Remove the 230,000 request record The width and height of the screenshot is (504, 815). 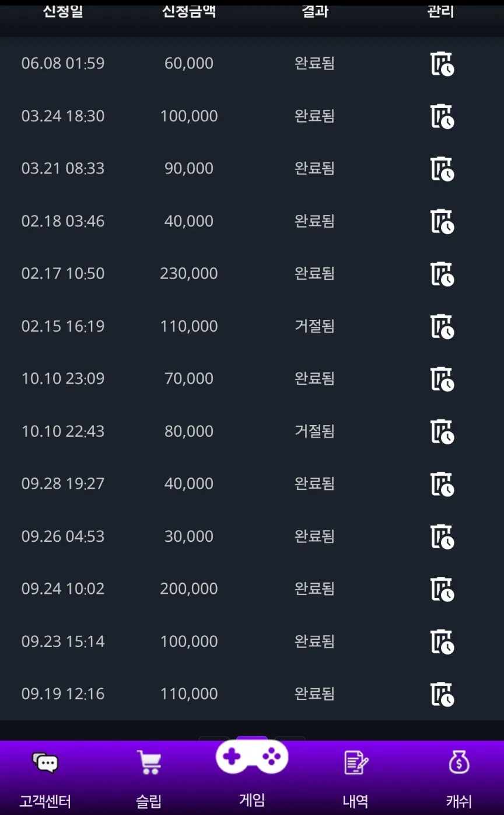[442, 274]
